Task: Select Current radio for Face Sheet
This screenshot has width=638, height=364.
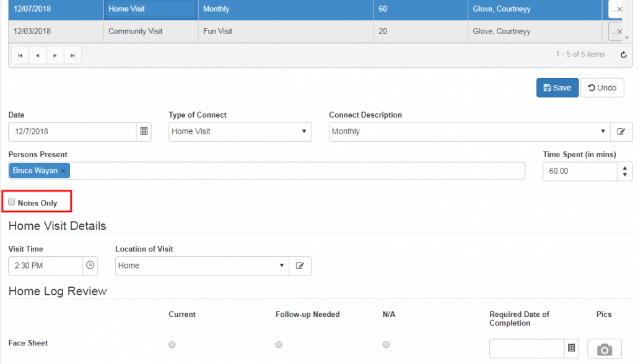Action: point(172,344)
